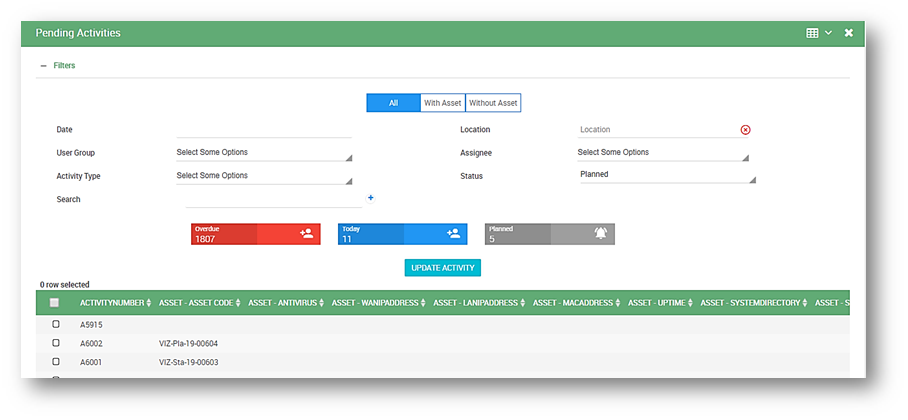Toggle the select-all header checkbox

[55, 302]
